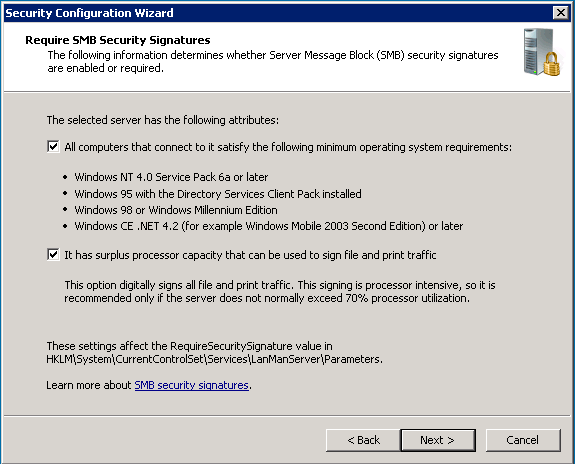Screen dimensions: 575x464
Task: Open the SMB security signatures help link
Action: coord(191,385)
